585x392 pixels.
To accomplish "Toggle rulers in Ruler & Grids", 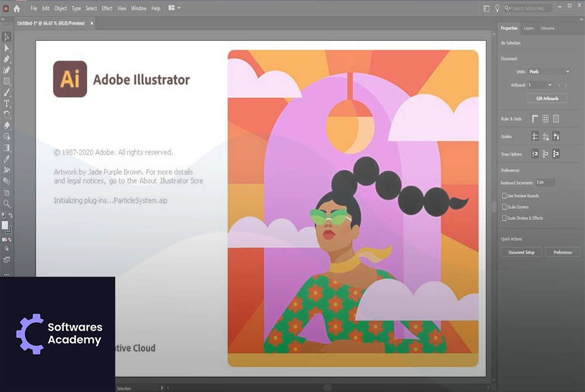I will pos(535,119).
